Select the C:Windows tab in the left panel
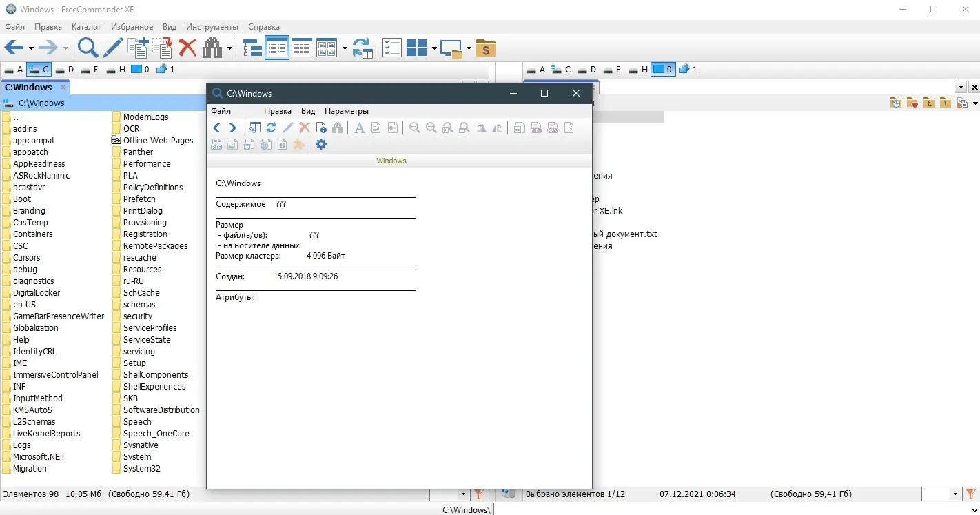 point(36,88)
